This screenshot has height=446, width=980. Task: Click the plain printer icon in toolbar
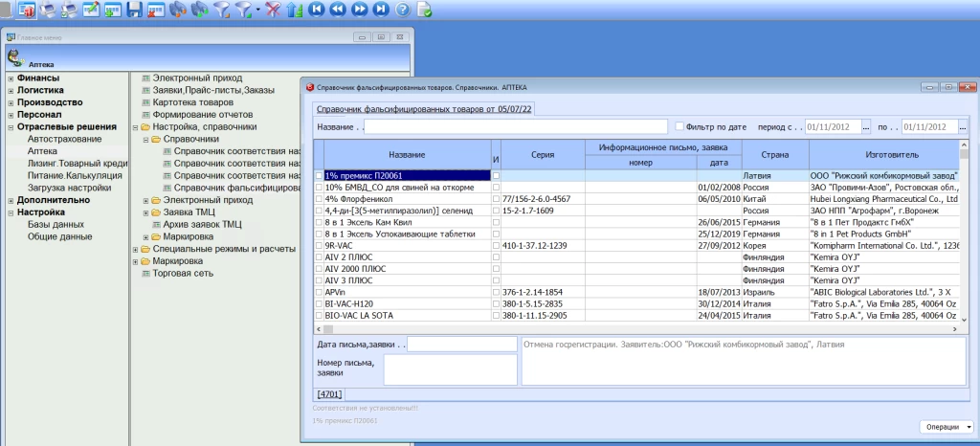(x=48, y=9)
